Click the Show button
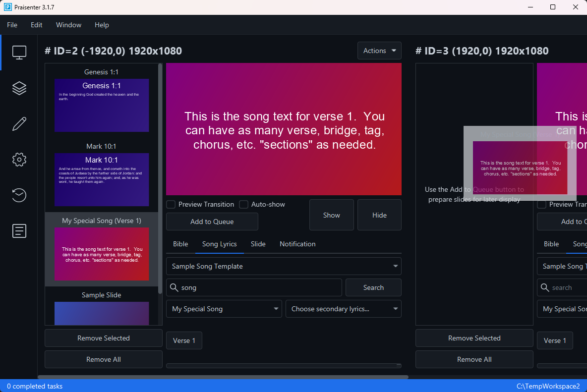The height and width of the screenshot is (392, 587). [331, 215]
